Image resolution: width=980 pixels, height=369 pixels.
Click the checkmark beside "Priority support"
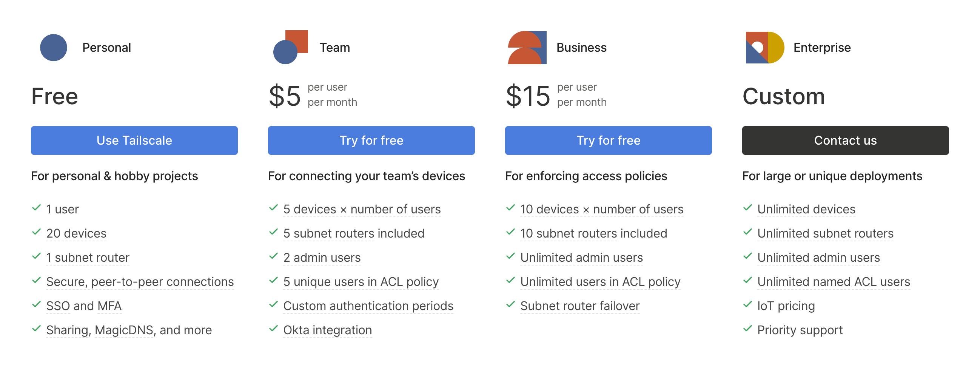[747, 329]
